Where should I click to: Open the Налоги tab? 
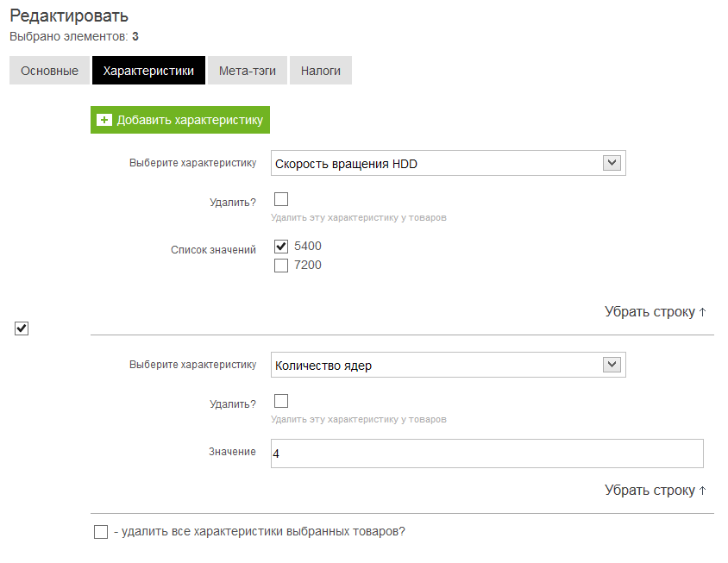[x=321, y=71]
